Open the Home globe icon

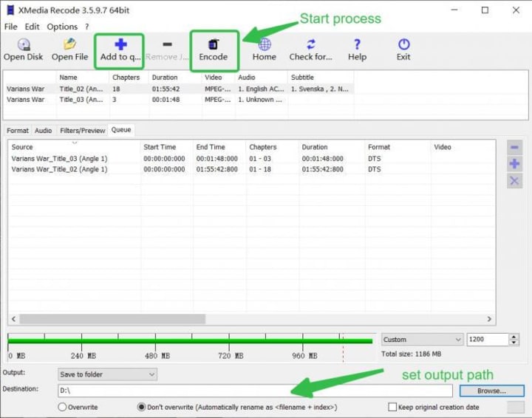click(x=265, y=44)
